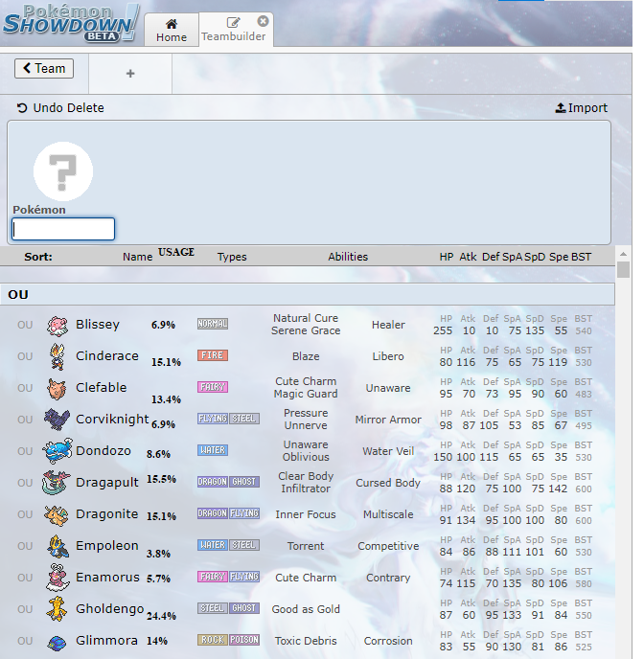Go back using the Team button
The height and width of the screenshot is (659, 644).
pos(44,68)
